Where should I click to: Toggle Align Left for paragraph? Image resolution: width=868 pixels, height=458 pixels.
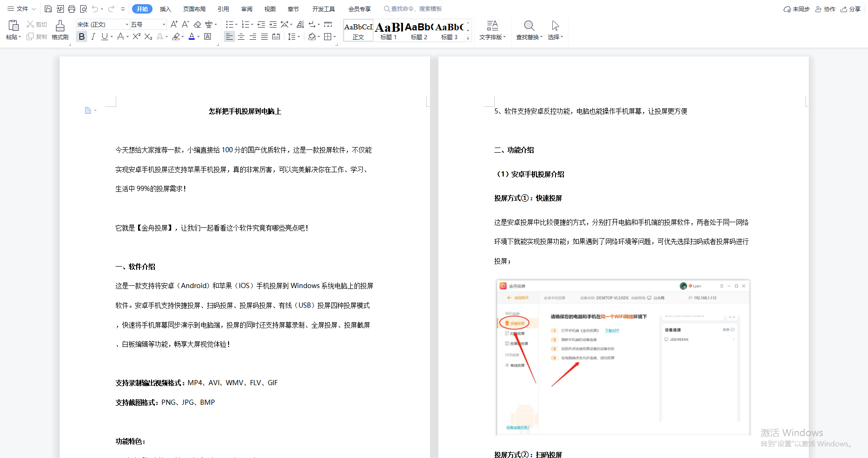point(229,36)
